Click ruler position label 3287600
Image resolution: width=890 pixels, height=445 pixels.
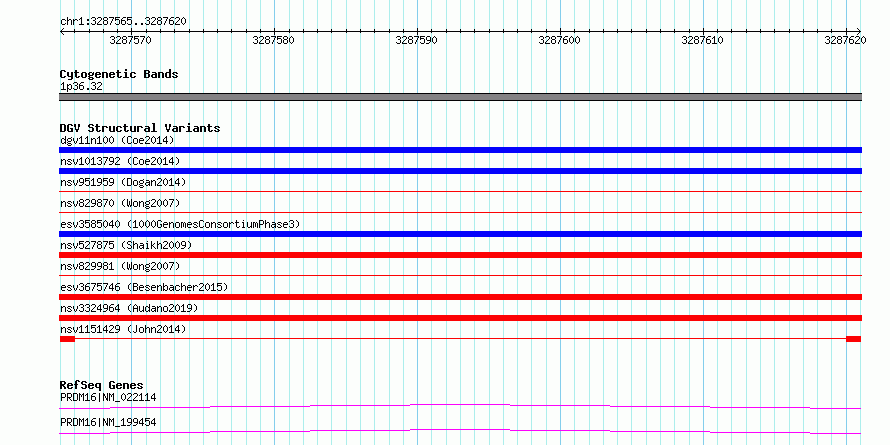[x=560, y=40]
